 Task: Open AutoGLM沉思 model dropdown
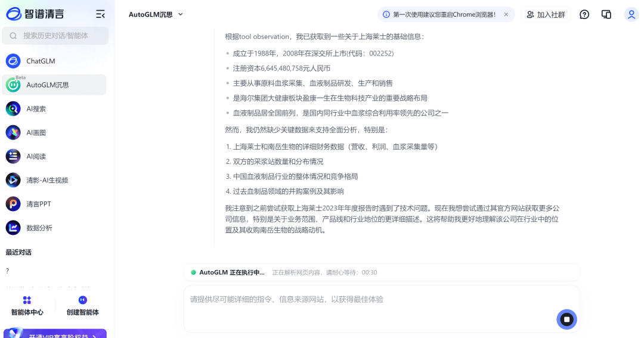point(156,14)
